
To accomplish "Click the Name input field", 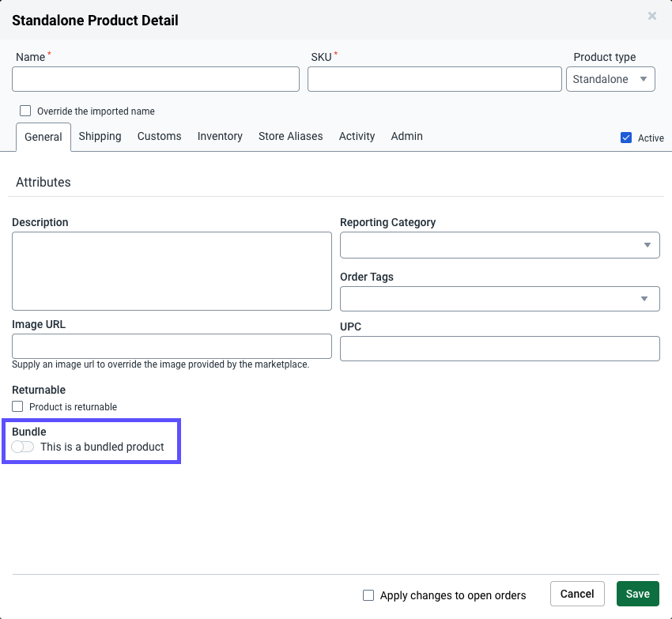I will coord(156,79).
